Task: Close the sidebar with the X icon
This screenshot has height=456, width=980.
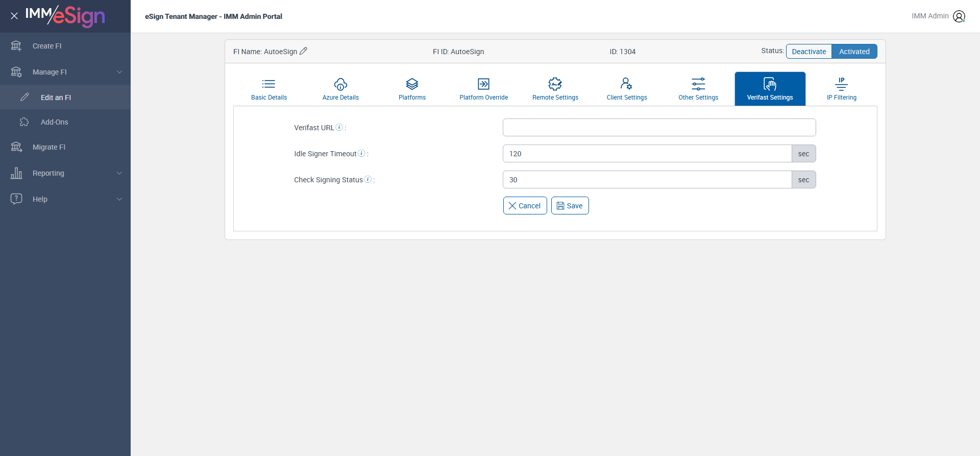Action: tap(14, 16)
